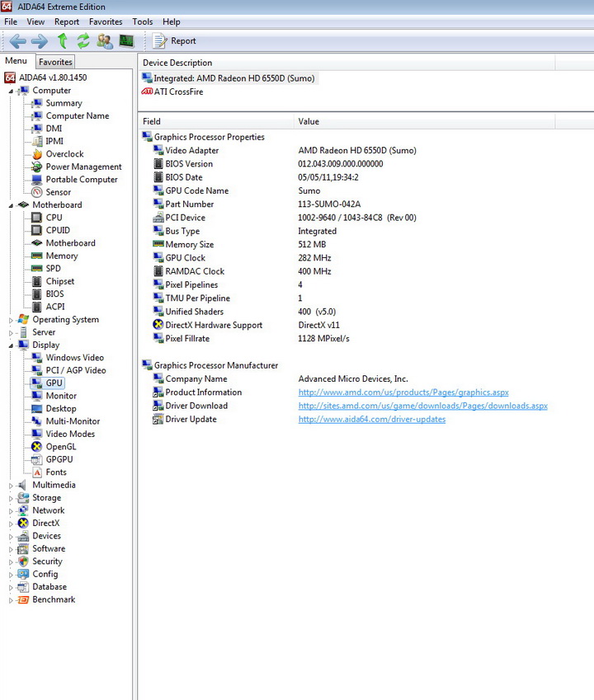Collapse the Display tree node
Screen dimensions: 594x700
tap(11, 345)
